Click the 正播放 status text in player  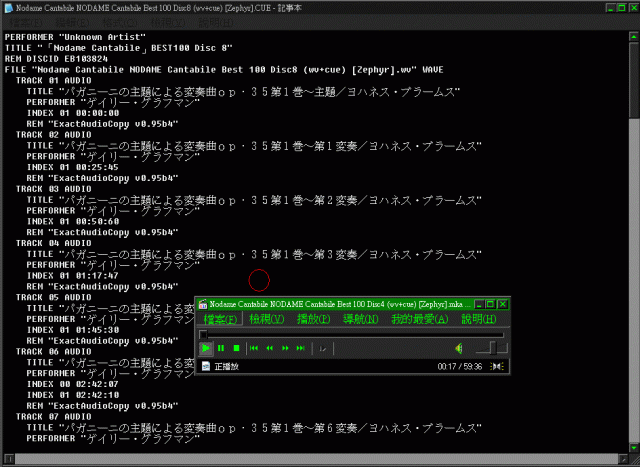(227, 367)
